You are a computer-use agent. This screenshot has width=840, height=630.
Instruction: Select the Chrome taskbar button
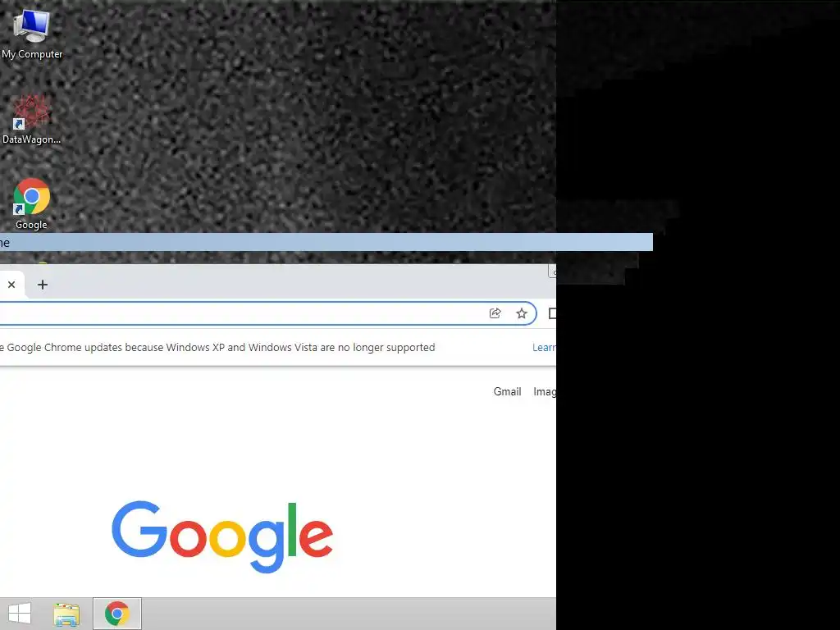coord(116,614)
